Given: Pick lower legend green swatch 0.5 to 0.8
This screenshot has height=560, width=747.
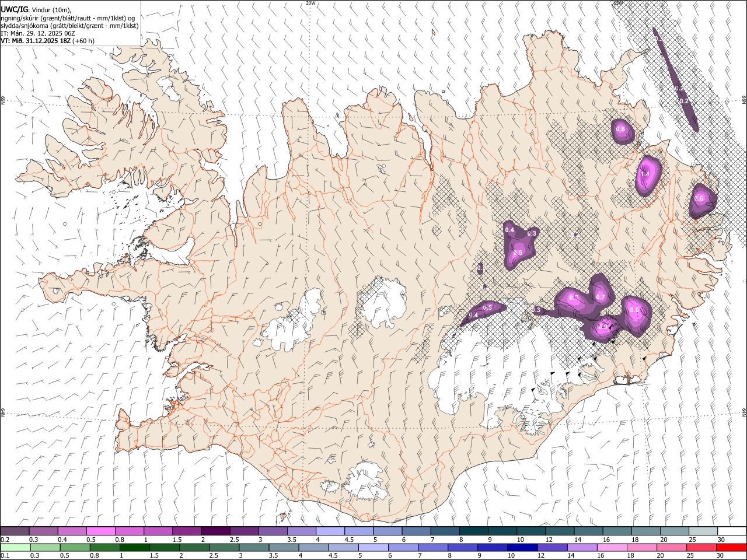Looking at the screenshot, I should (x=75, y=547).
